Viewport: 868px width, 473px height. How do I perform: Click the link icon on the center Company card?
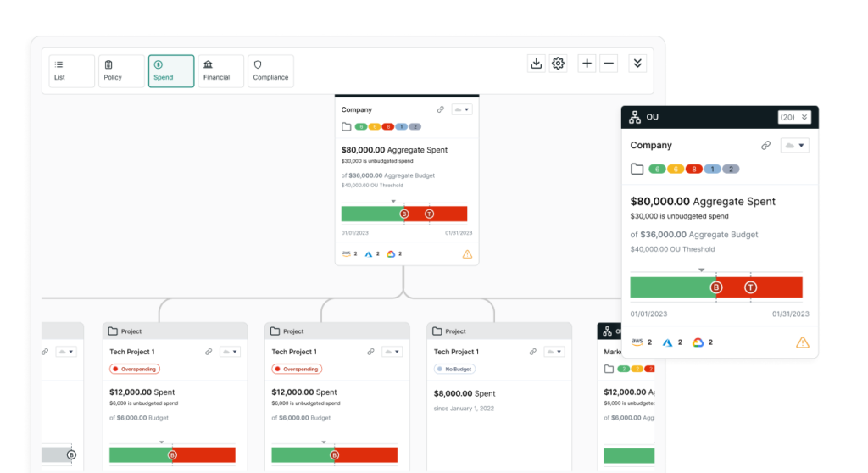pos(440,110)
